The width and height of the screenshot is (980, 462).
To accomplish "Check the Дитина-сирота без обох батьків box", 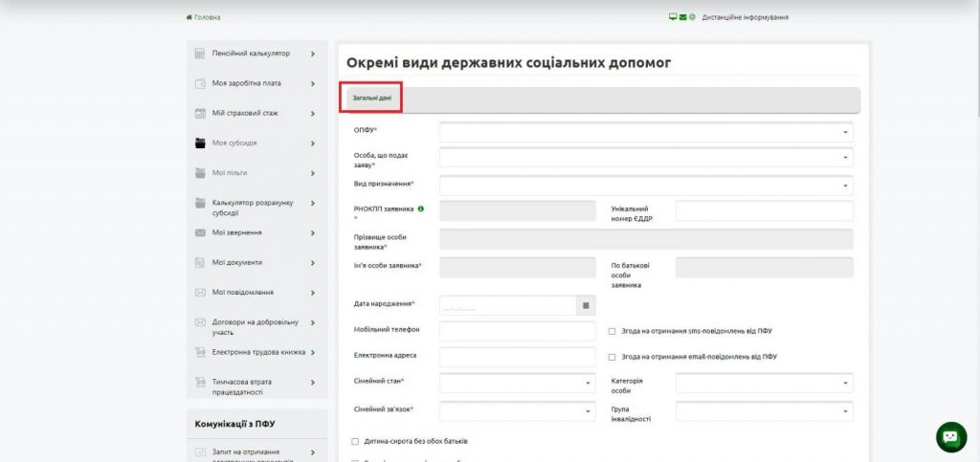I will [x=355, y=441].
